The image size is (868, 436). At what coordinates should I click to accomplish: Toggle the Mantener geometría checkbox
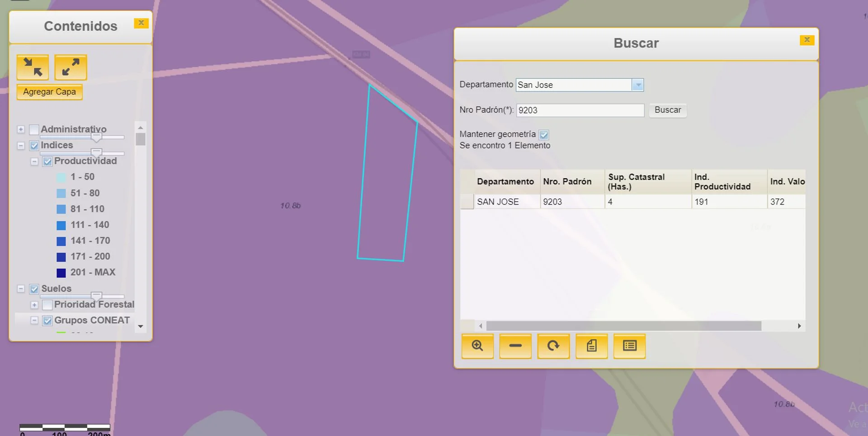544,135
